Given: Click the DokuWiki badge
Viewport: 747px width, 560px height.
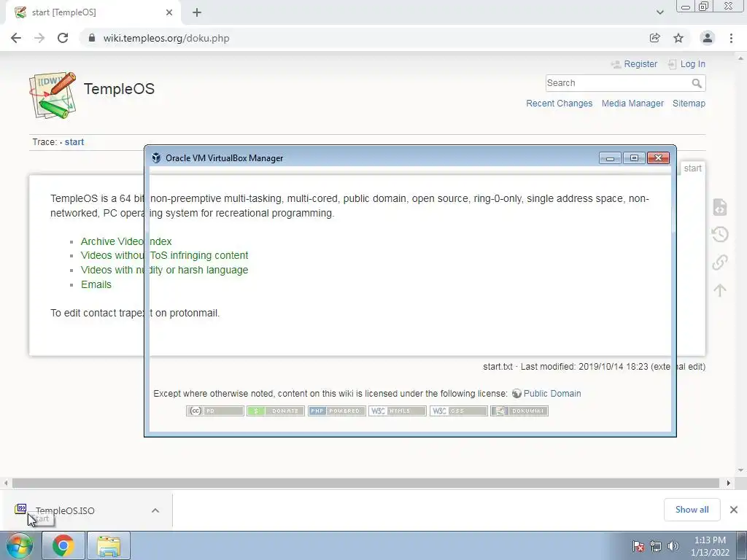Looking at the screenshot, I should pyautogui.click(x=519, y=411).
